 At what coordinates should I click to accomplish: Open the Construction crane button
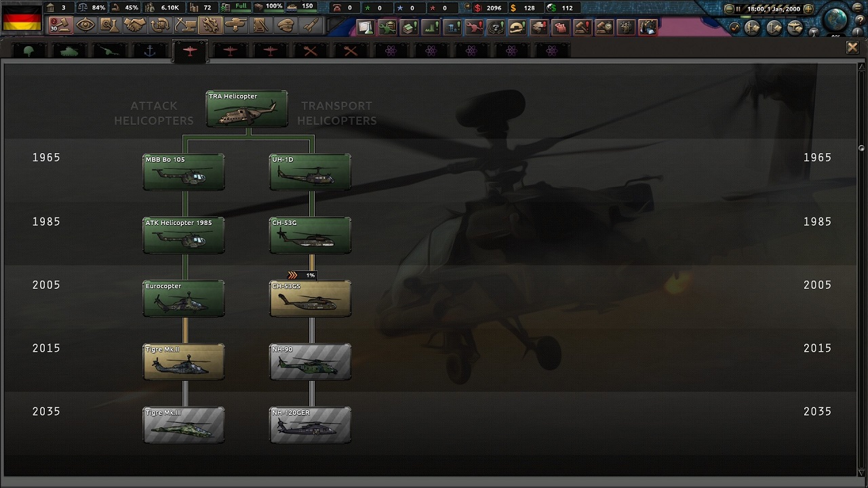[x=185, y=26]
